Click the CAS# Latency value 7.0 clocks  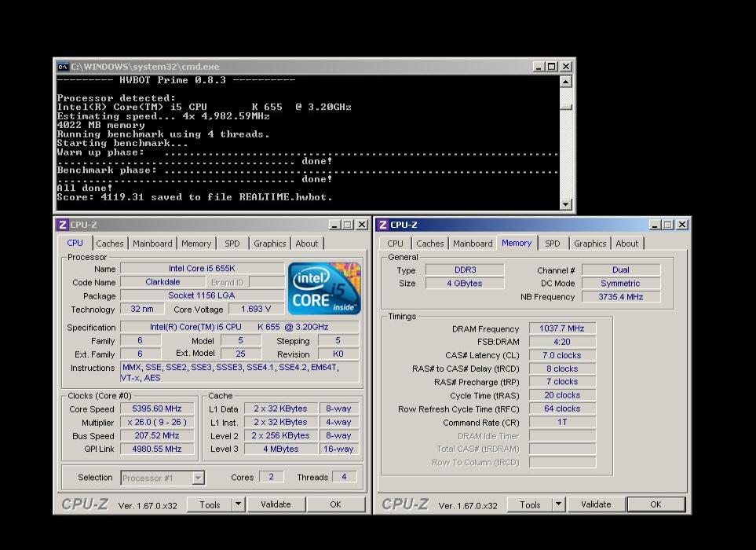[x=561, y=355]
